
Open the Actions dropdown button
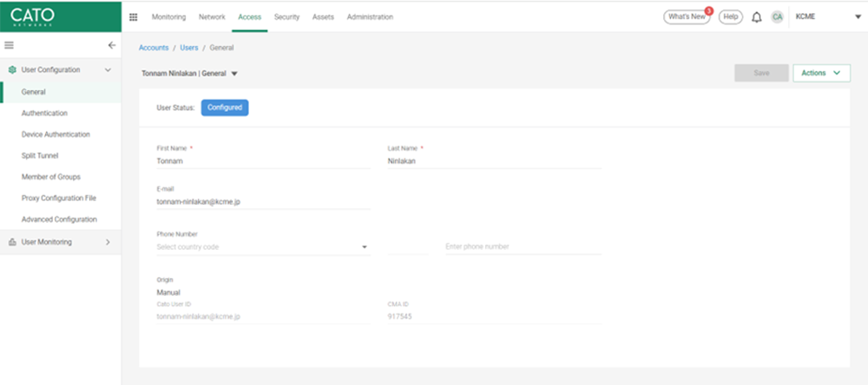821,73
